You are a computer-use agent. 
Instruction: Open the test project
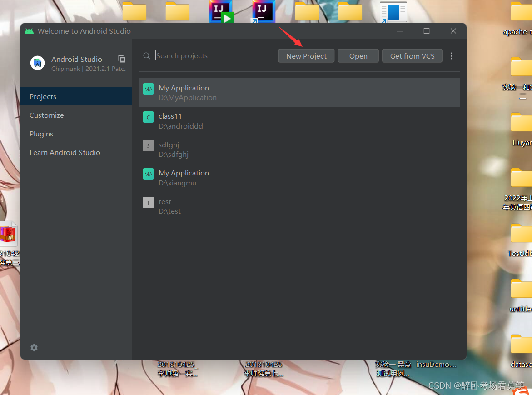[x=299, y=206]
